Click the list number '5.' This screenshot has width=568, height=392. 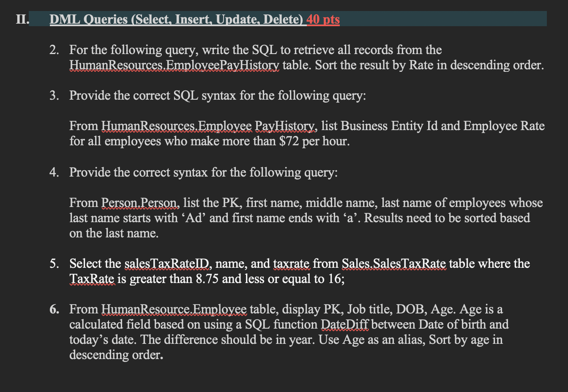click(54, 264)
